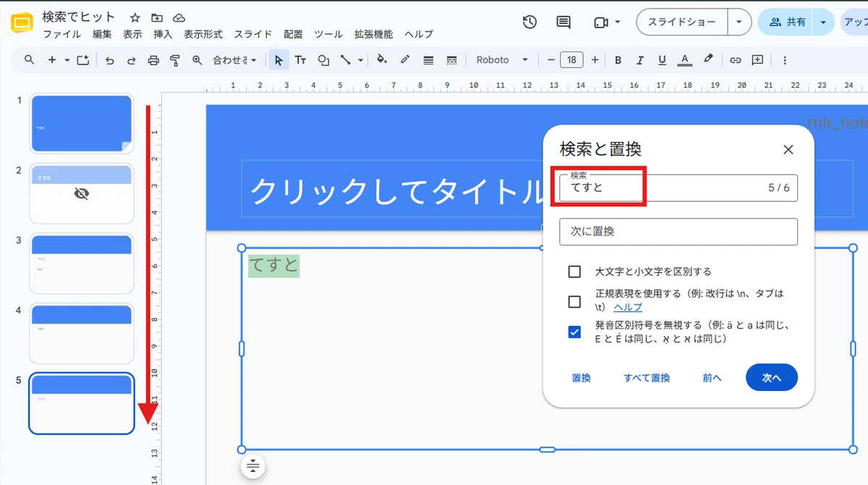Apply italic formatting
This screenshot has height=485, width=868.
tap(639, 60)
